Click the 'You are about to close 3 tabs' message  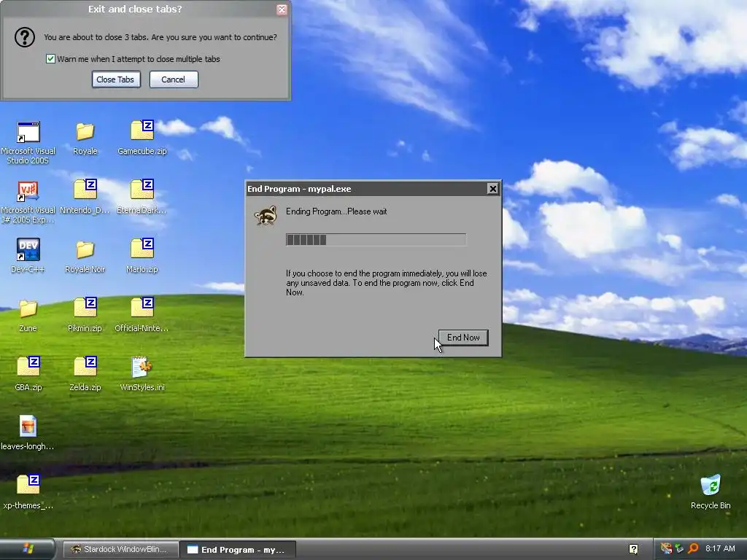point(160,37)
